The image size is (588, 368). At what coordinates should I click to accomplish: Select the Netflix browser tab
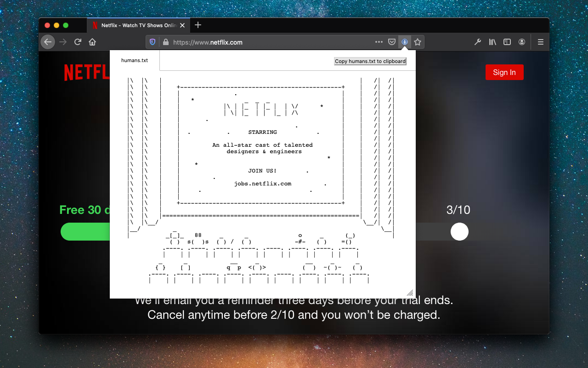138,25
